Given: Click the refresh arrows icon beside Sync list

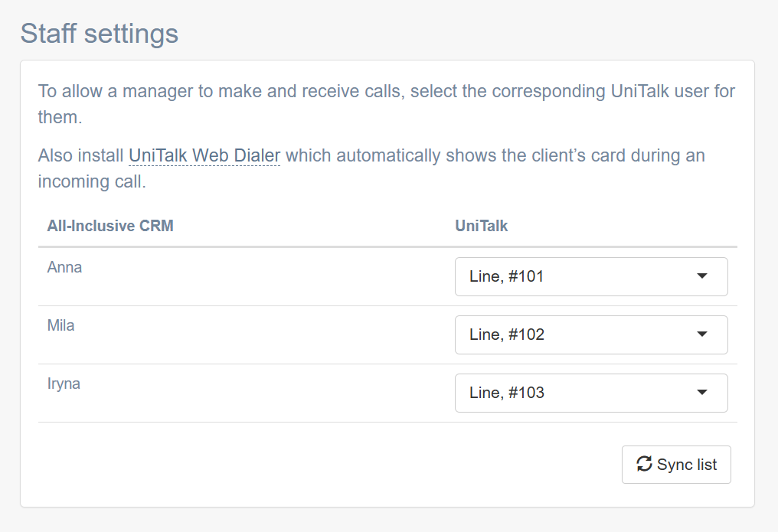Looking at the screenshot, I should coord(645,464).
